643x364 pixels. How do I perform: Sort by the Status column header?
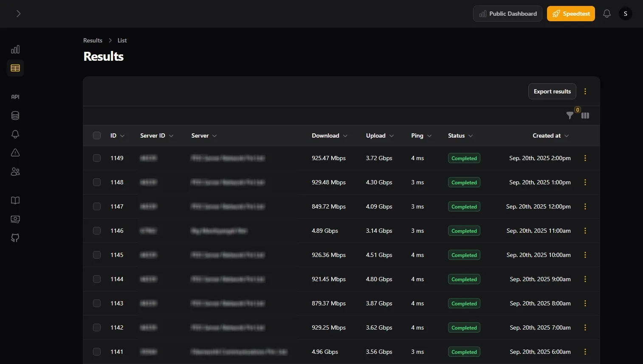(460, 135)
